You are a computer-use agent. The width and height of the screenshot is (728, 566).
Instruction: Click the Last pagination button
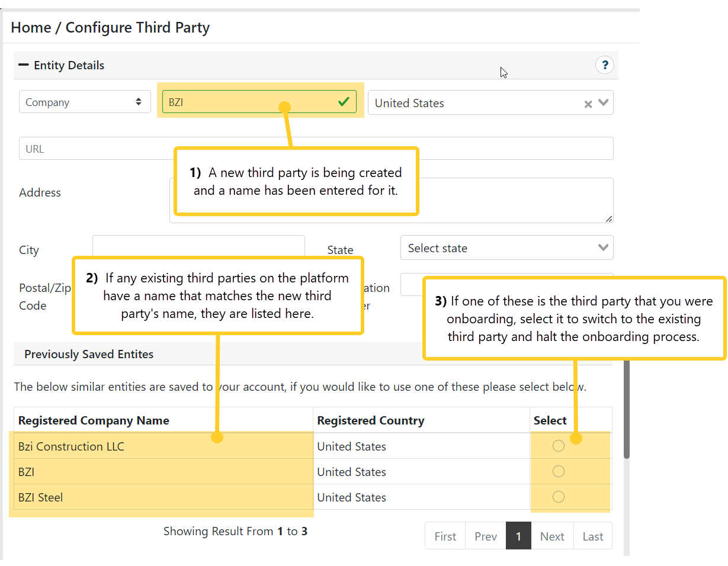[x=592, y=536]
